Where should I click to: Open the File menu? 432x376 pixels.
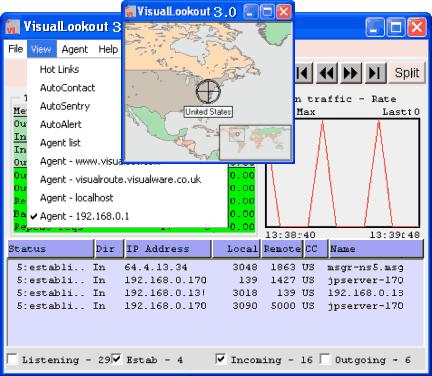click(16, 49)
